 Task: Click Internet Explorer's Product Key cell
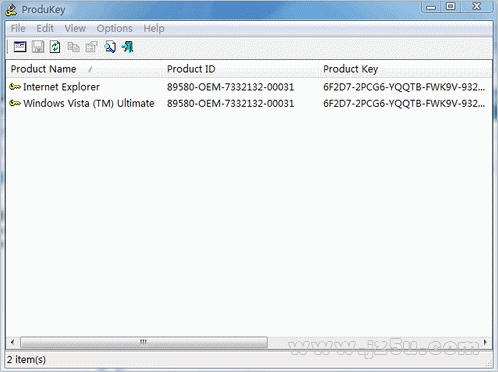click(x=404, y=87)
